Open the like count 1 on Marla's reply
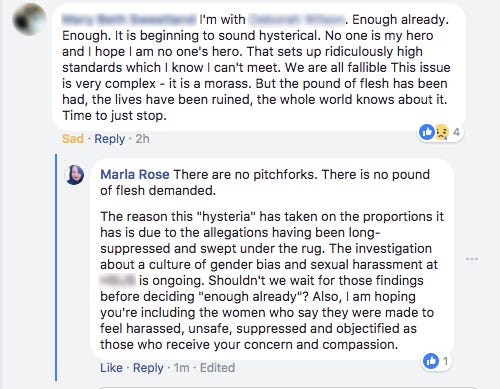Viewport: 500px width, 389px height. (446, 361)
